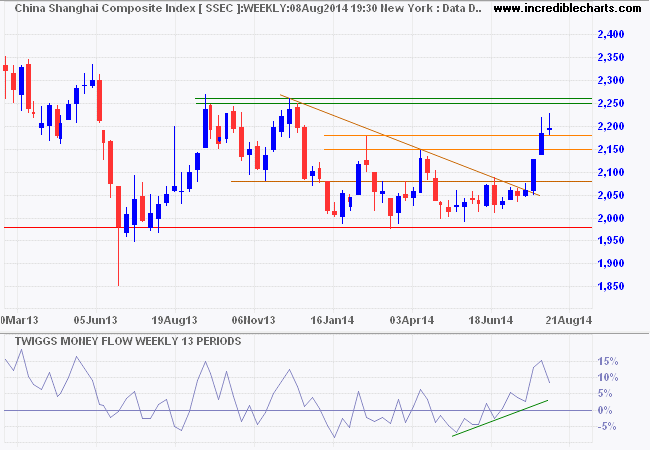Click the 0% money flow axis label

pos(605,410)
